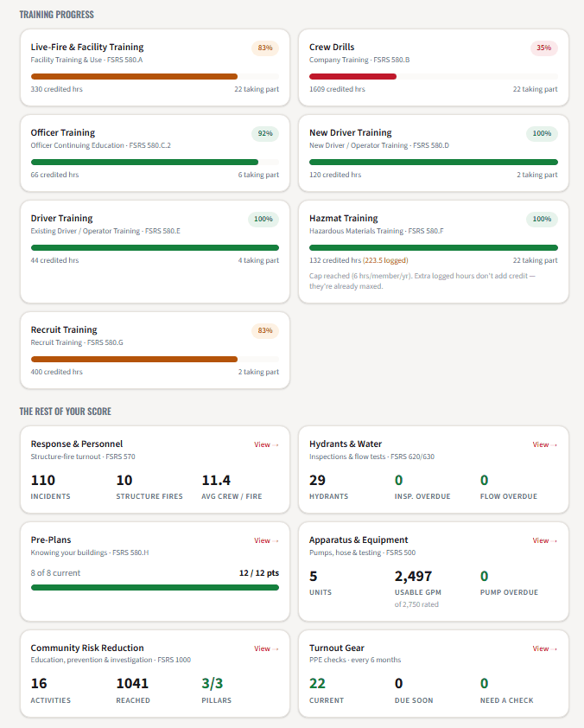Screen dimensions: 584x728
Task: Open the Turnout Gear View link
Action: point(545,648)
